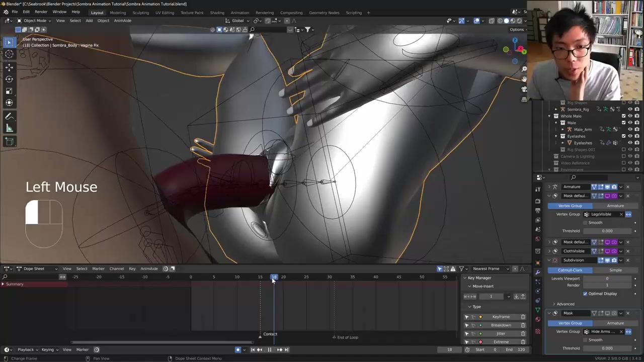
Task: Toggle visibility of Male_Arm object
Action: tap(630, 129)
